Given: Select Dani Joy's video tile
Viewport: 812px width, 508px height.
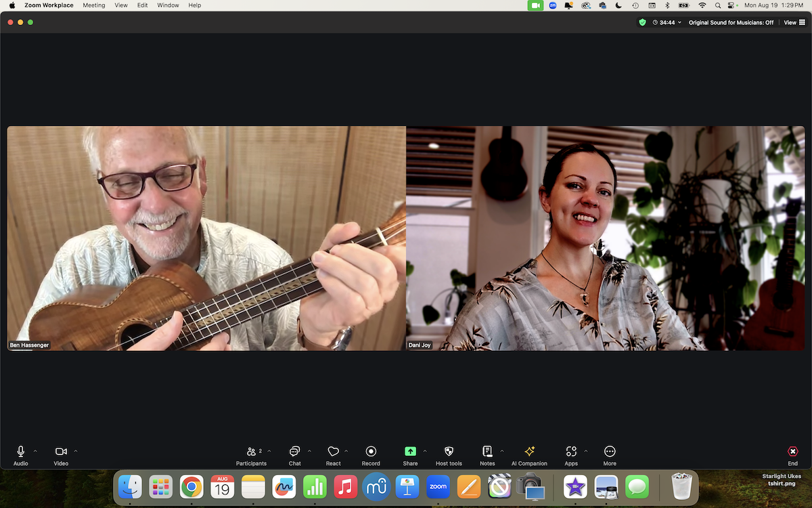Looking at the screenshot, I should click(606, 238).
